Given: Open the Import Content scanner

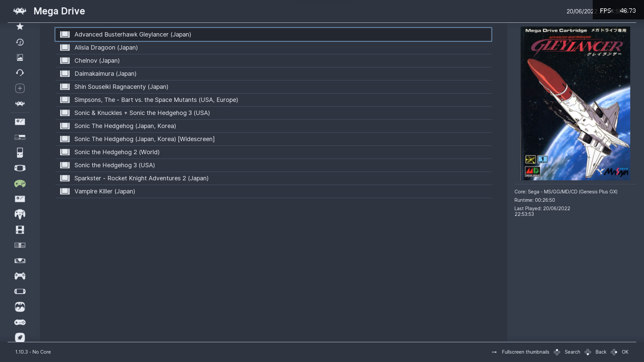Looking at the screenshot, I should tap(20, 88).
